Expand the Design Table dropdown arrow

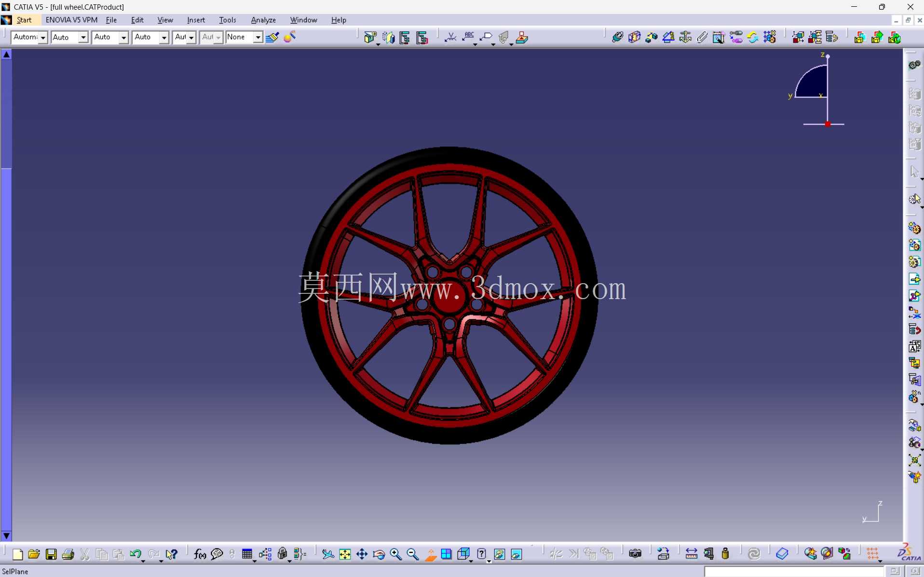tap(255, 561)
